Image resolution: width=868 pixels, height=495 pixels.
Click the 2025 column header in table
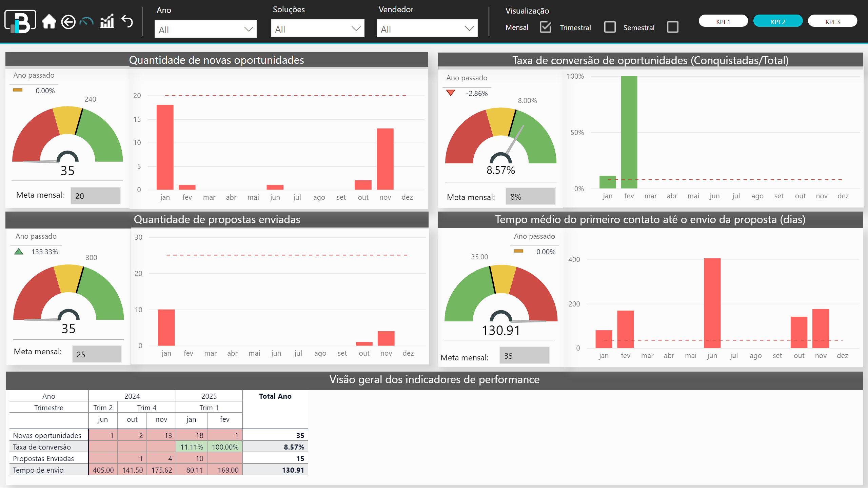click(209, 396)
